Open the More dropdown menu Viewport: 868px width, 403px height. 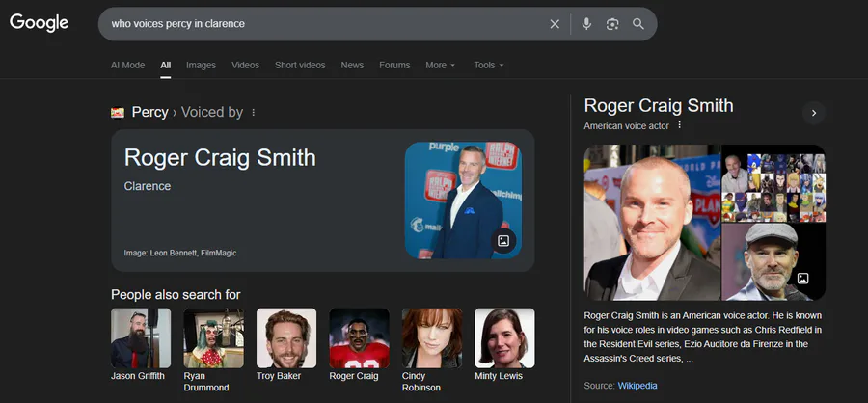tap(440, 65)
